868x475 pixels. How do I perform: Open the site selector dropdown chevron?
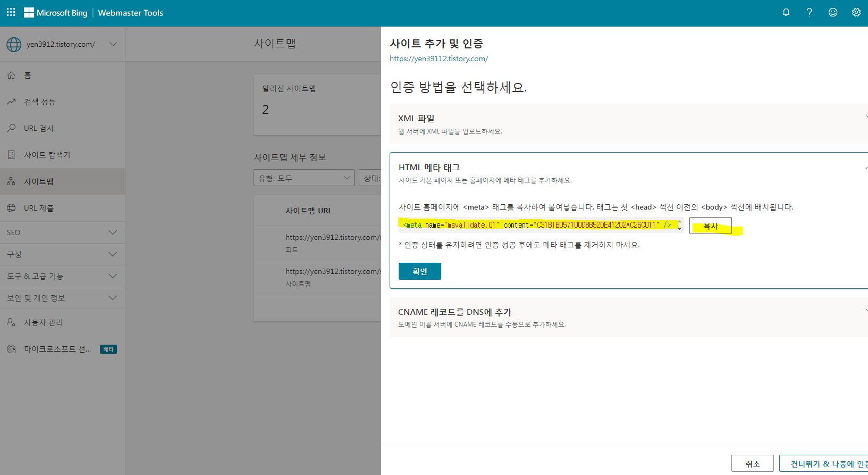(113, 44)
